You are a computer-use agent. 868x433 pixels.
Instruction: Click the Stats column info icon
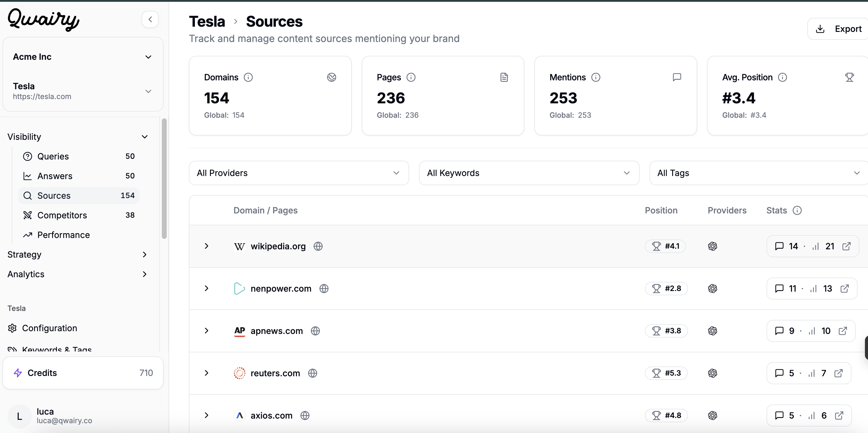(797, 210)
